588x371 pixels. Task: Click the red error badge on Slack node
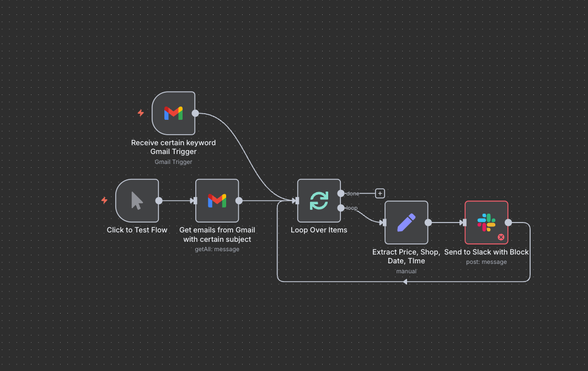[x=501, y=237]
